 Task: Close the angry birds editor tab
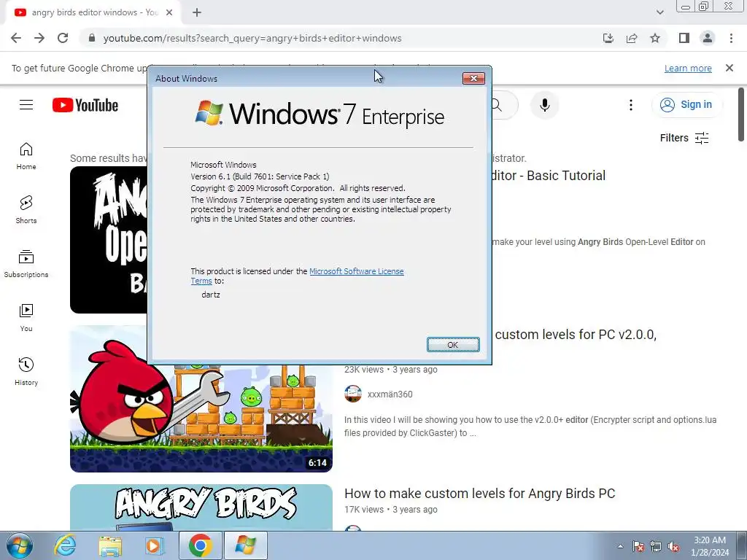pyautogui.click(x=169, y=12)
